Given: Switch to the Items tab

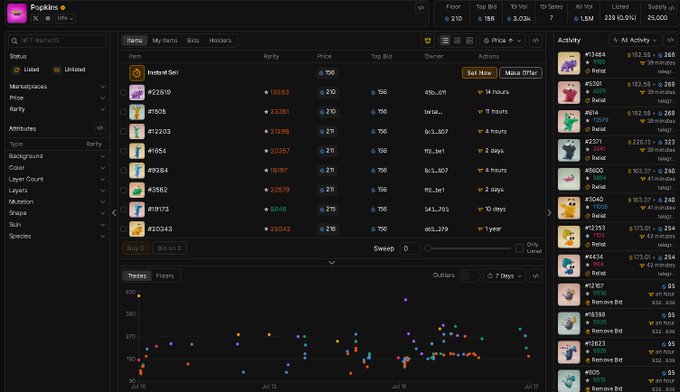Looking at the screenshot, I should click(x=134, y=40).
